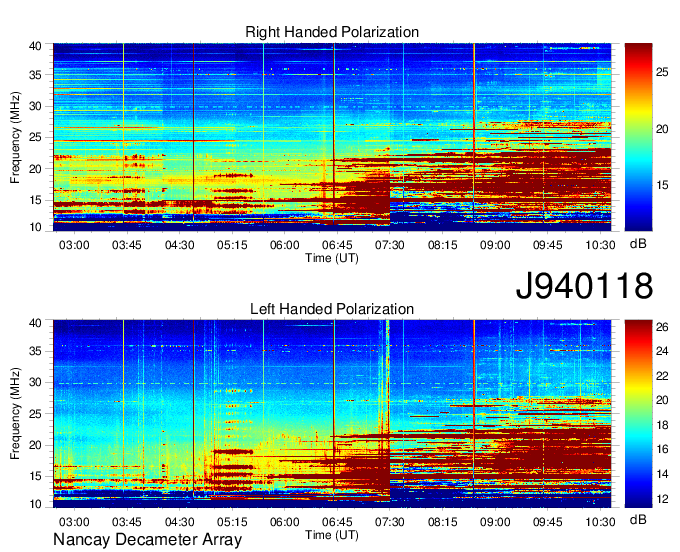Click the 25 value on the upper colorbar
680x552 pixels.
coord(662,72)
